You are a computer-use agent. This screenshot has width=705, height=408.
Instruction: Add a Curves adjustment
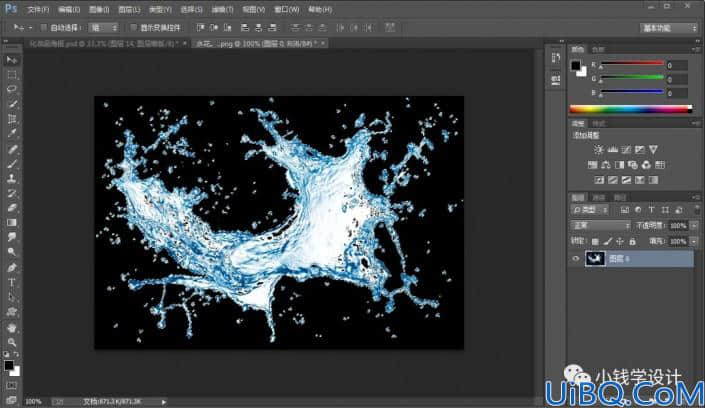[x=626, y=150]
